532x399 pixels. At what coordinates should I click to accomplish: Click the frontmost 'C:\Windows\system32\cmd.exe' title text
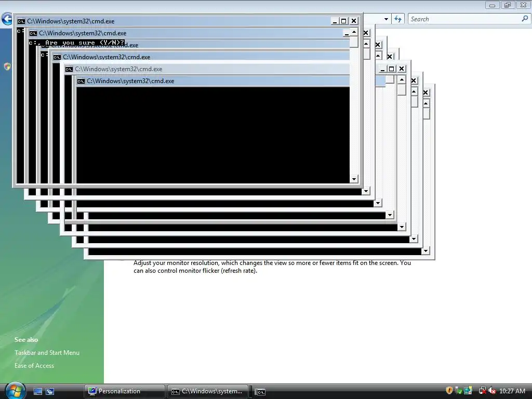tap(71, 21)
